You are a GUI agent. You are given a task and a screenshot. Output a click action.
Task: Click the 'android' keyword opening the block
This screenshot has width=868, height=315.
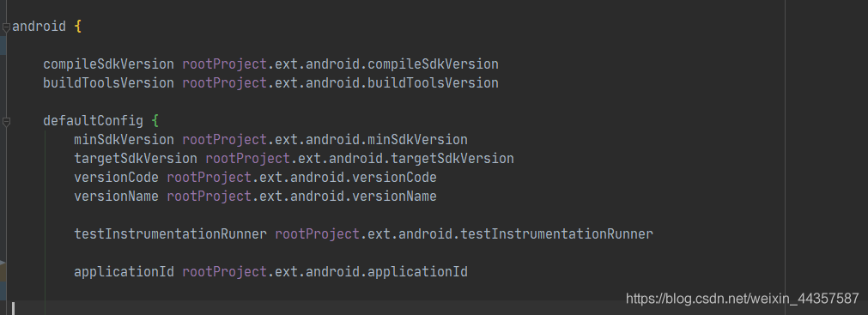click(x=39, y=27)
